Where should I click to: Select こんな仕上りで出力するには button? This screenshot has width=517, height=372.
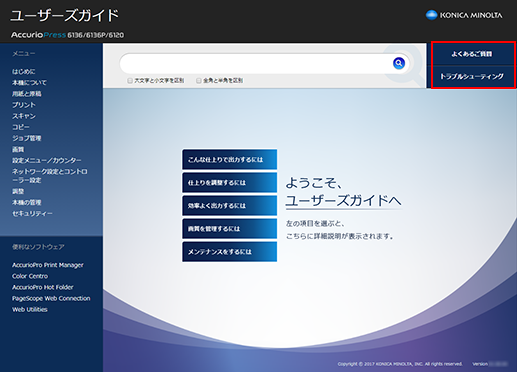tap(229, 160)
